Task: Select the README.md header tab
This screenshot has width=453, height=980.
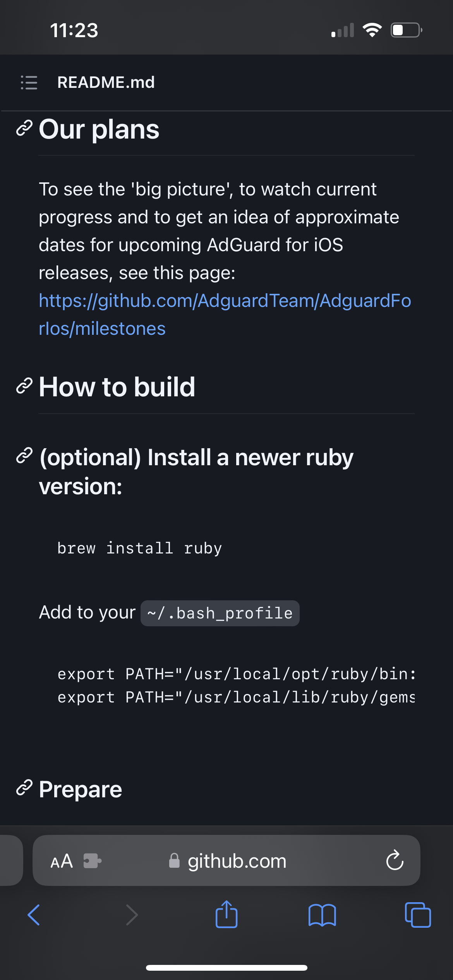Action: tap(106, 83)
